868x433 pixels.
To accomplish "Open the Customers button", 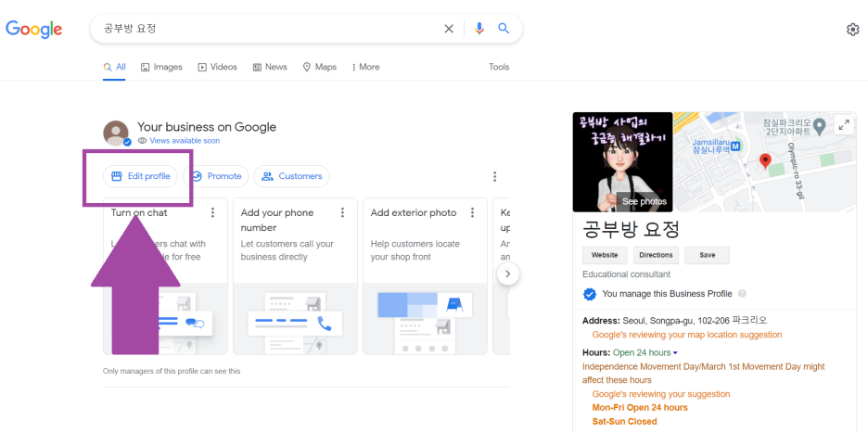I will click(x=292, y=176).
